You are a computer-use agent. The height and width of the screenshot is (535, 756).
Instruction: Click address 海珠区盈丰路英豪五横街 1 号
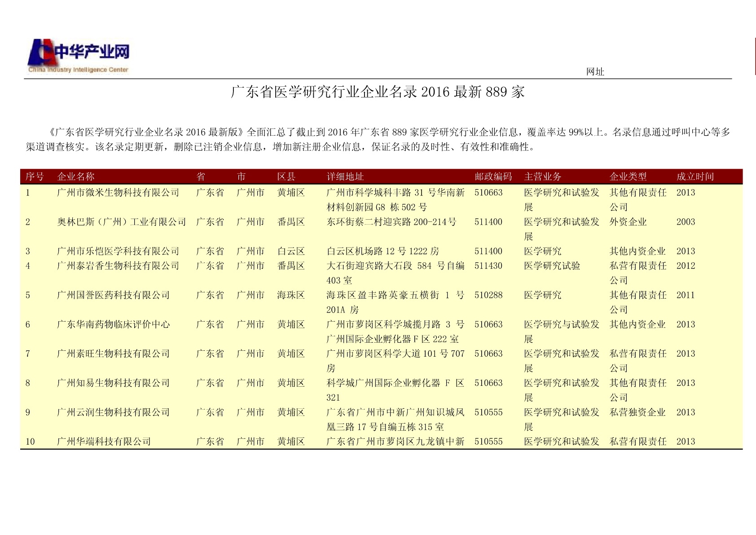pos(396,295)
